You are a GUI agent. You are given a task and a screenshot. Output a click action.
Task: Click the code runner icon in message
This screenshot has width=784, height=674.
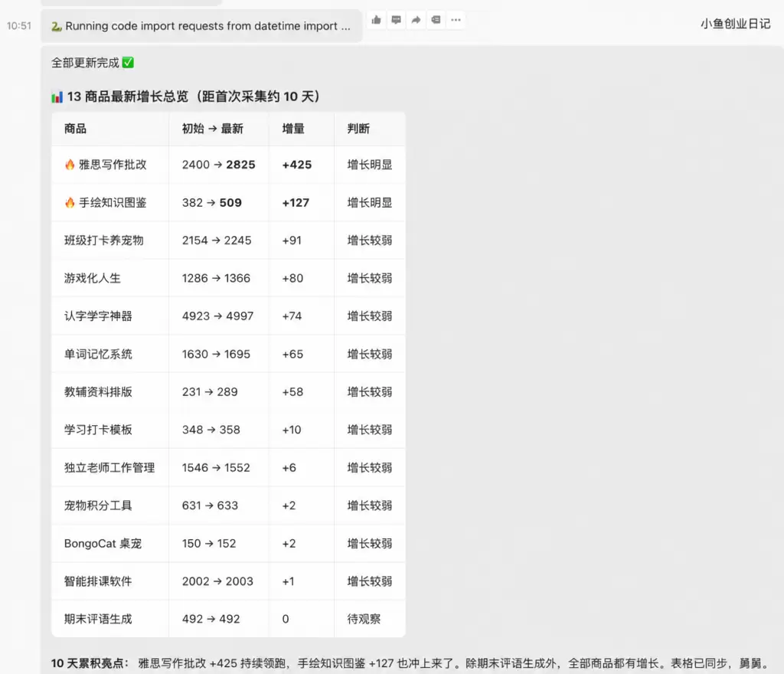pyautogui.click(x=57, y=26)
